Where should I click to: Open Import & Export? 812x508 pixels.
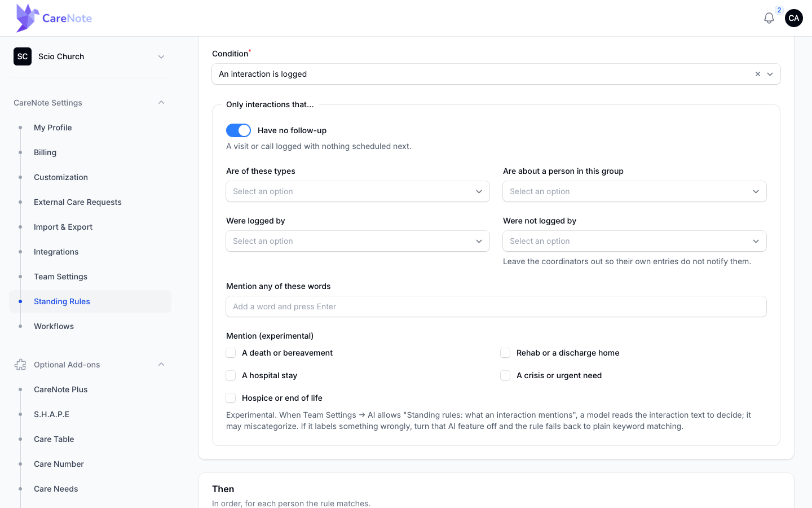90,227
